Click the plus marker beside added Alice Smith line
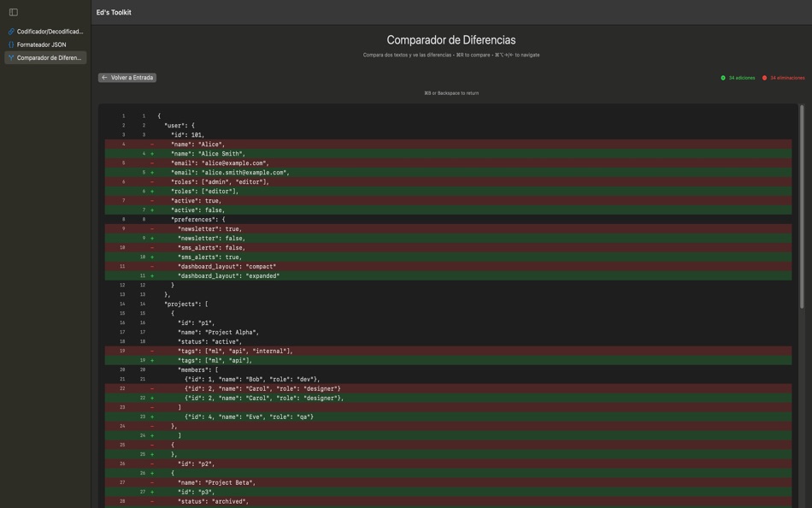The width and height of the screenshot is (812, 508). [x=150, y=151]
